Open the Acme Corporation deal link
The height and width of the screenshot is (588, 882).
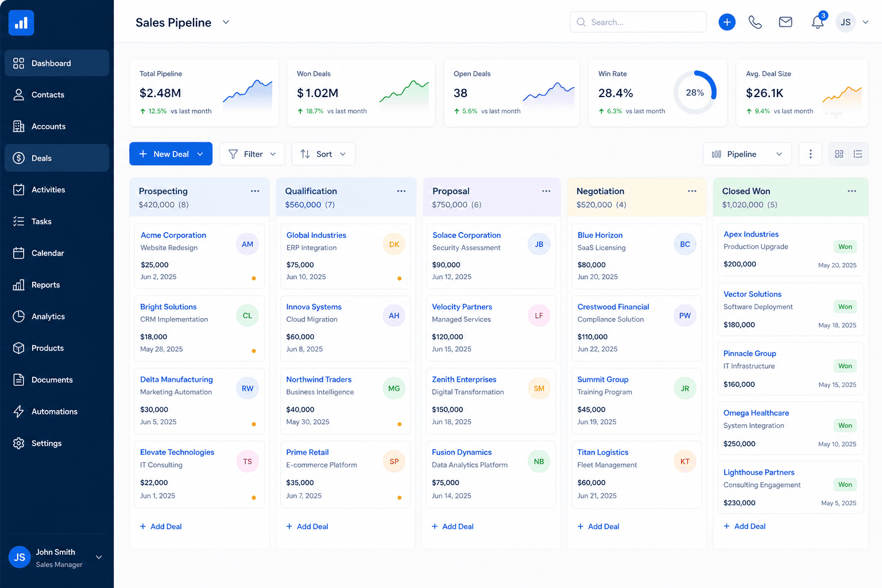pyautogui.click(x=173, y=235)
